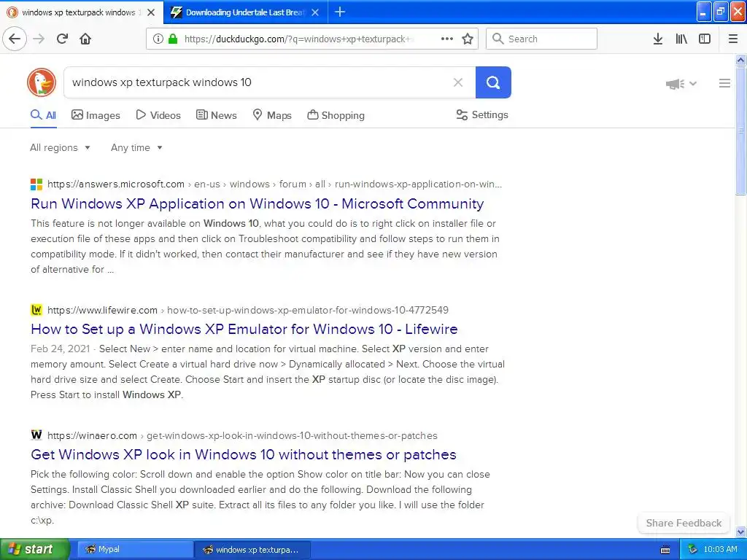
Task: Switch to Downloading Undertale Last Breath tab
Action: pyautogui.click(x=245, y=12)
